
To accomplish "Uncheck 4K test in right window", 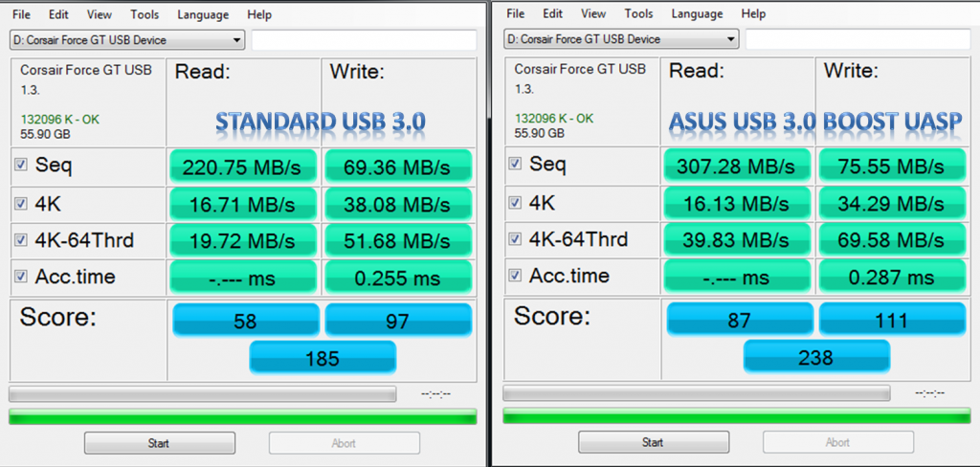I will point(515,202).
